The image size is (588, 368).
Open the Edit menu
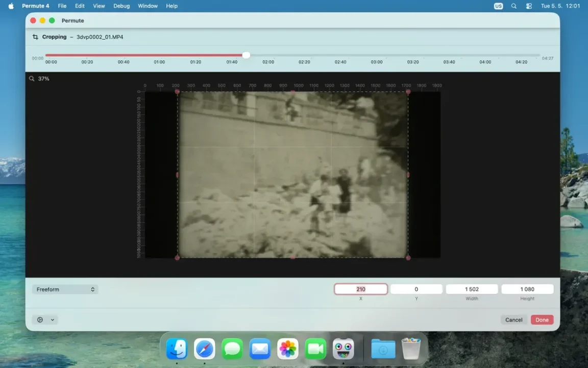80,6
